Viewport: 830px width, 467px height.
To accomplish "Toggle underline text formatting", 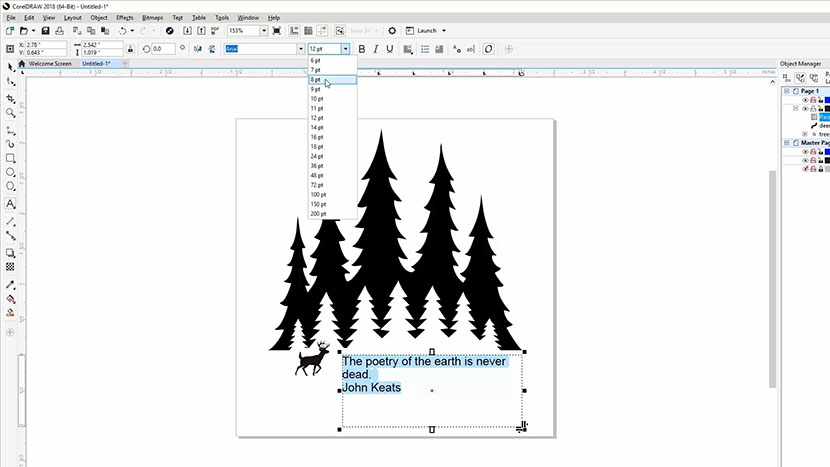I will pyautogui.click(x=390, y=49).
